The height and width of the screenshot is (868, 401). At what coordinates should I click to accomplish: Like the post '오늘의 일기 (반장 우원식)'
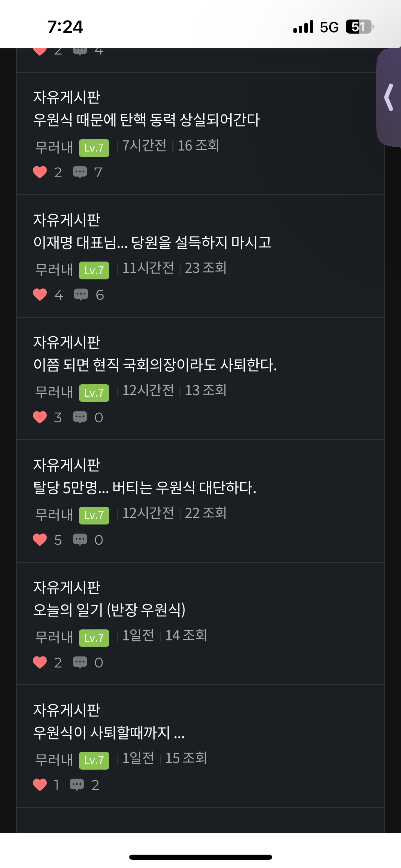coord(40,662)
